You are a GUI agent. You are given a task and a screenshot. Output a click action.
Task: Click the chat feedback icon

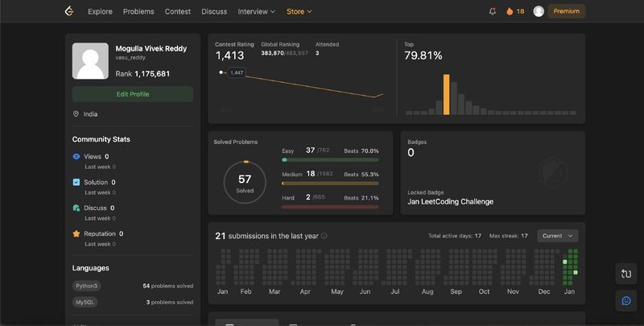coord(626,301)
